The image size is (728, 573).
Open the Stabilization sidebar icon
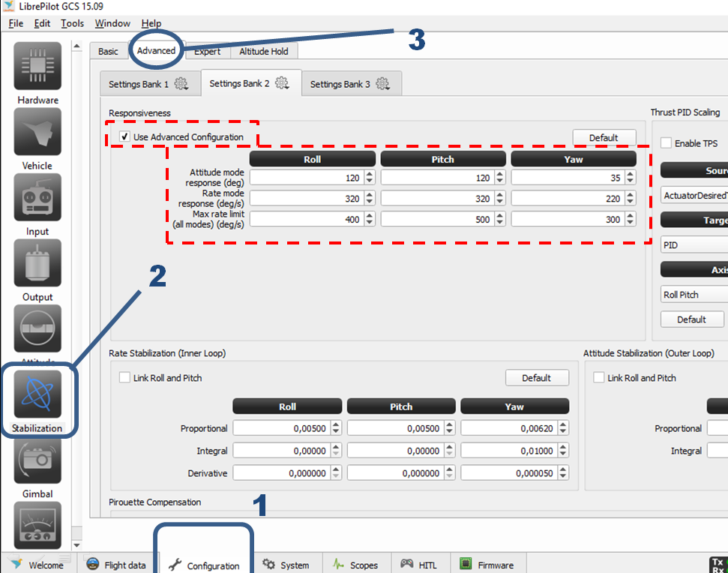coord(37,396)
